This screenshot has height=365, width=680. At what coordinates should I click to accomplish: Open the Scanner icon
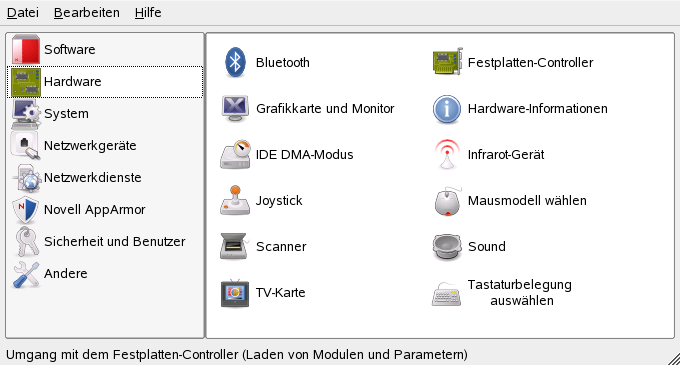pos(235,246)
